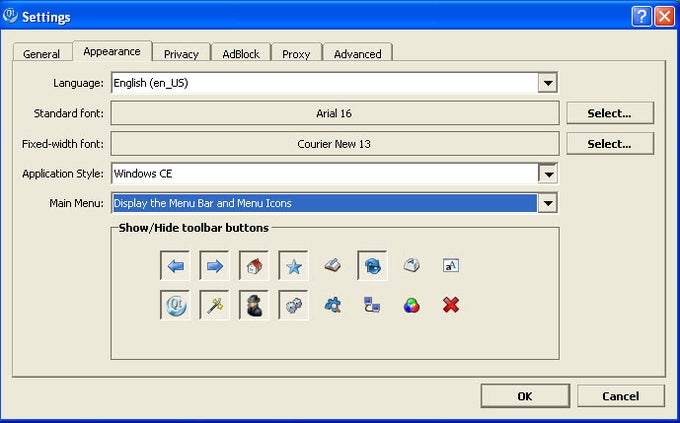
Task: Toggle the blue puzzle piece with magnifier icon
Action: (x=333, y=305)
